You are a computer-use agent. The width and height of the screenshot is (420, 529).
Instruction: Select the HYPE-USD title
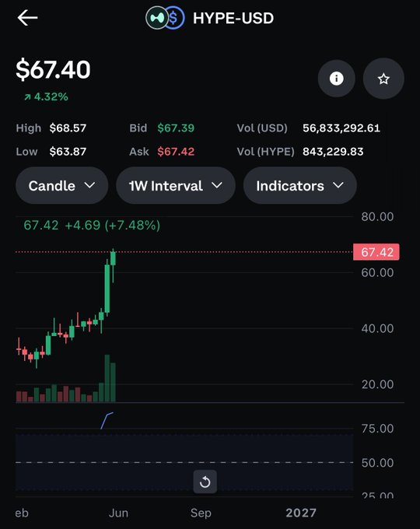pyautogui.click(x=233, y=18)
